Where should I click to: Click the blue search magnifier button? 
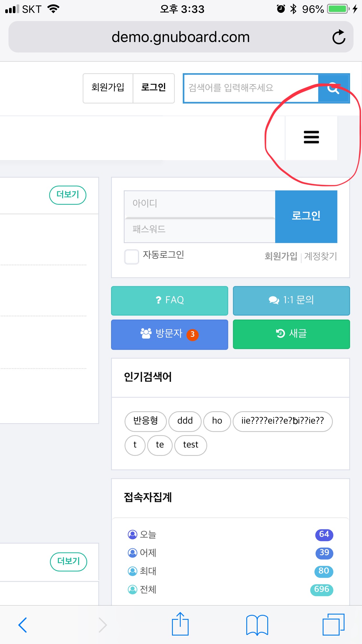pyautogui.click(x=333, y=88)
